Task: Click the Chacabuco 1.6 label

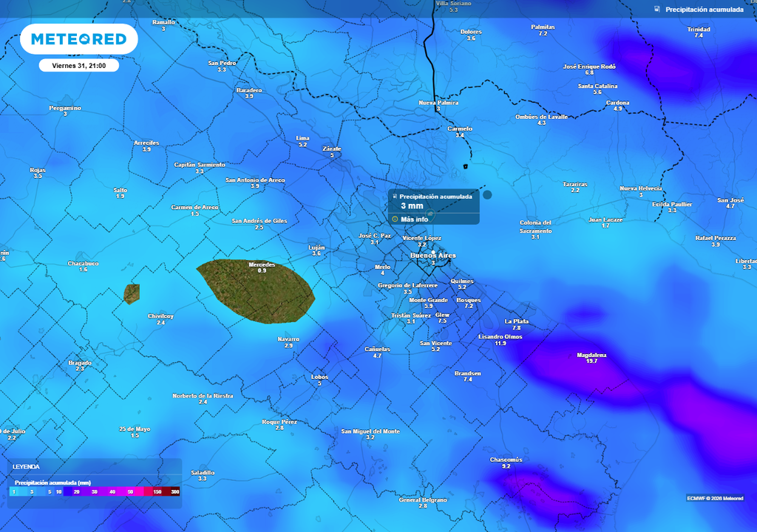Action: click(x=83, y=267)
